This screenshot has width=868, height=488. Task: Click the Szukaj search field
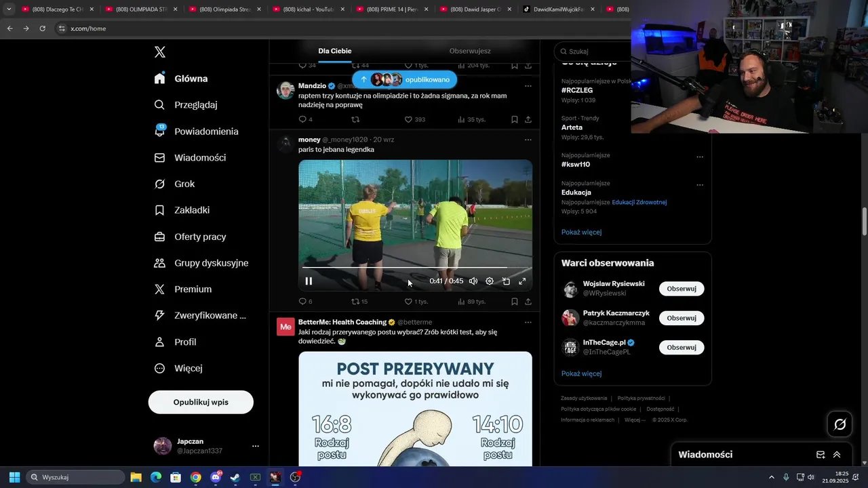coord(593,52)
